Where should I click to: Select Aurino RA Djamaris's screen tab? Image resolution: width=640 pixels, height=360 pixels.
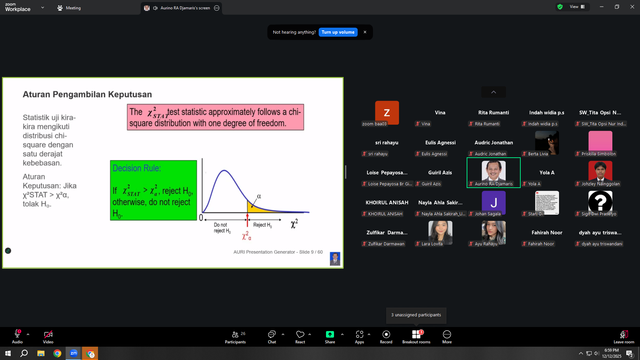click(x=182, y=8)
